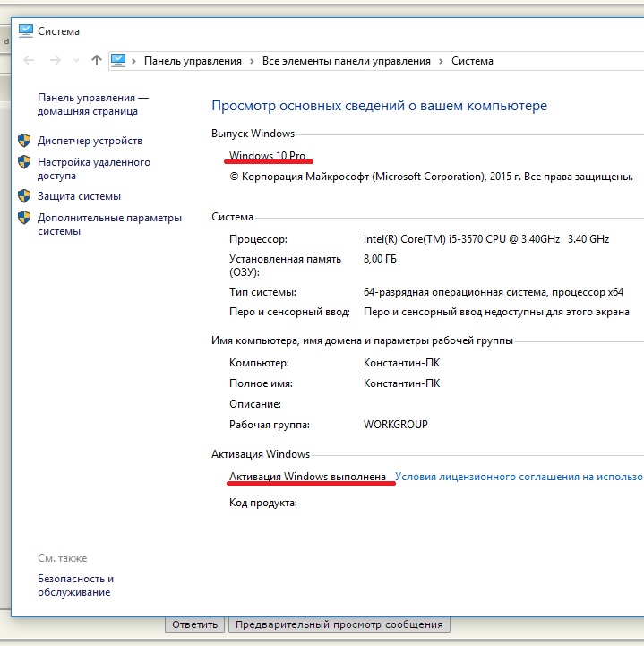This screenshot has width=644, height=646.
Task: Click the Back navigation arrow
Action: point(30,61)
